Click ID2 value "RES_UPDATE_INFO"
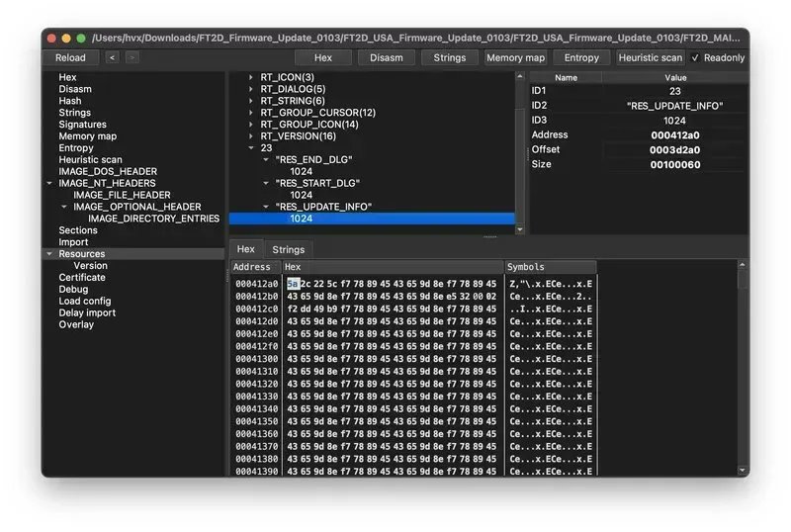Viewport: 791px width, 532px height. pos(675,106)
